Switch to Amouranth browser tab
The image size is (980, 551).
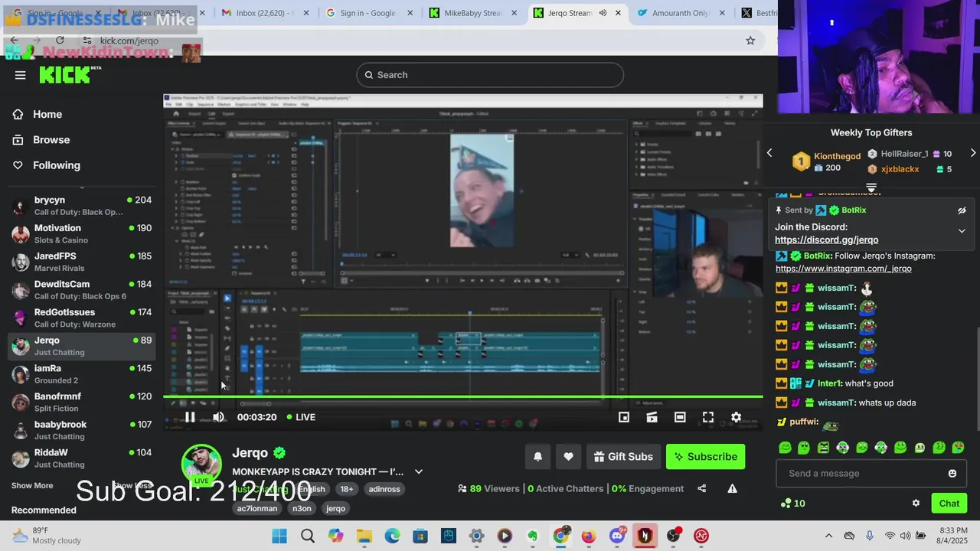pyautogui.click(x=678, y=13)
